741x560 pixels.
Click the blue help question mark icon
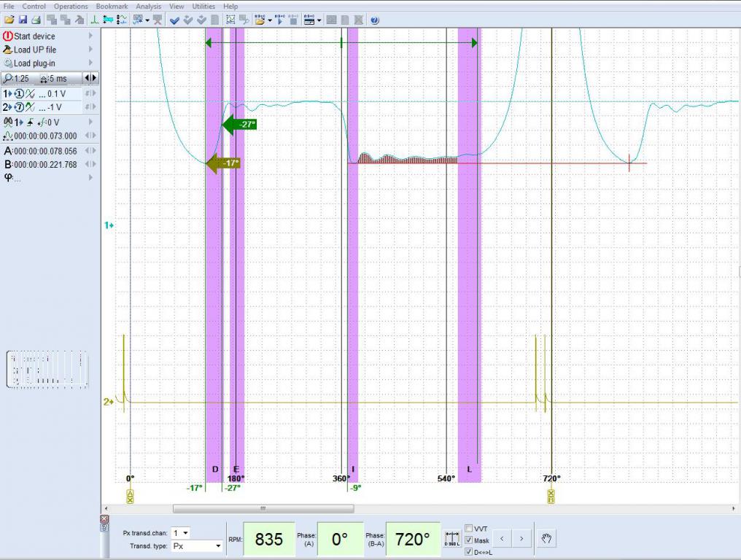pyautogui.click(x=374, y=20)
